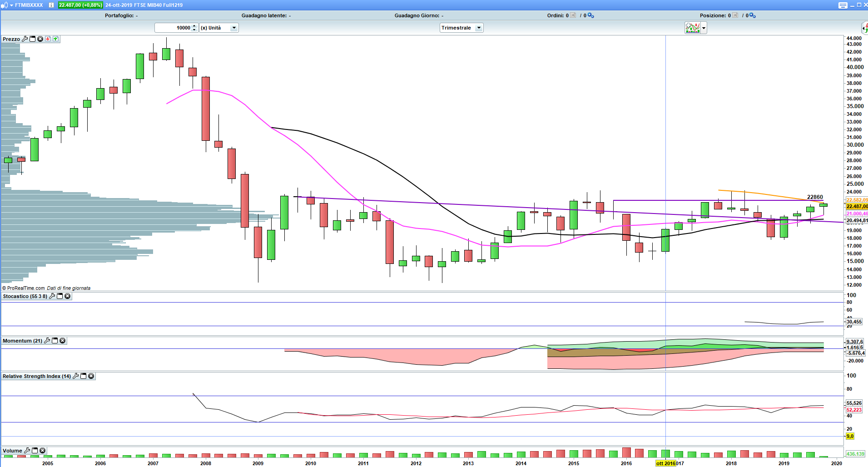Click the Momentum (21) label
868x467 pixels.
(x=22, y=341)
